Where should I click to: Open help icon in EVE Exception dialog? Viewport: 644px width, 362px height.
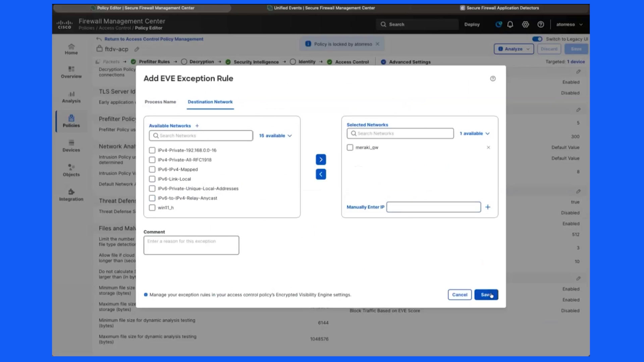493,78
